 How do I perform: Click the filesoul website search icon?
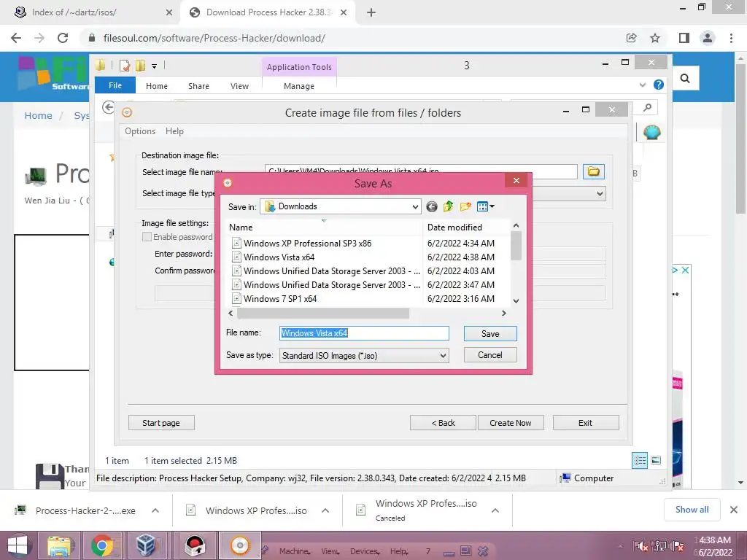tap(685, 79)
